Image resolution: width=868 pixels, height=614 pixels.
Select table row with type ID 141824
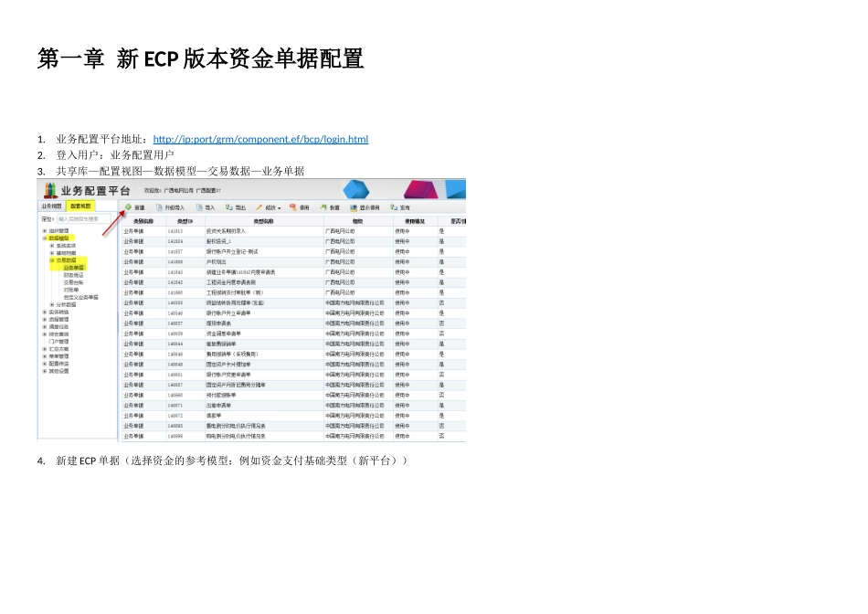click(x=293, y=241)
